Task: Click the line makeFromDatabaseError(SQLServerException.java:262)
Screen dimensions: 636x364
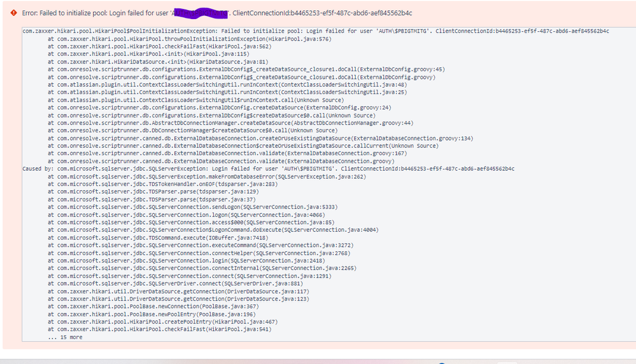Action: coord(207,177)
